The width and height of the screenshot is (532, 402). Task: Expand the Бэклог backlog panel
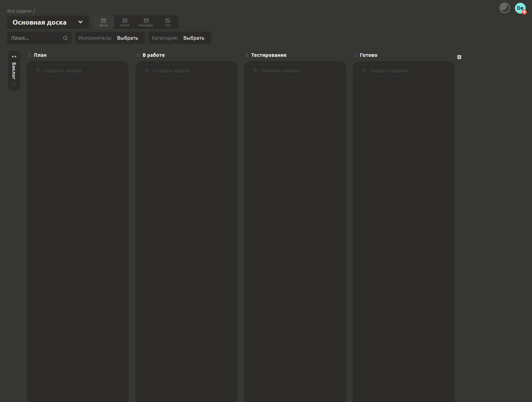(14, 71)
